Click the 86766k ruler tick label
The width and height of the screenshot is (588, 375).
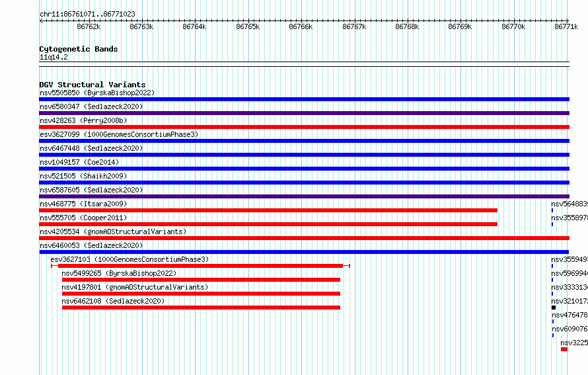coord(301,26)
